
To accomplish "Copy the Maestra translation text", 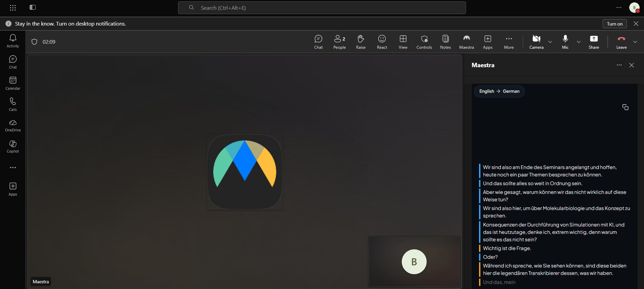I will click(x=625, y=107).
